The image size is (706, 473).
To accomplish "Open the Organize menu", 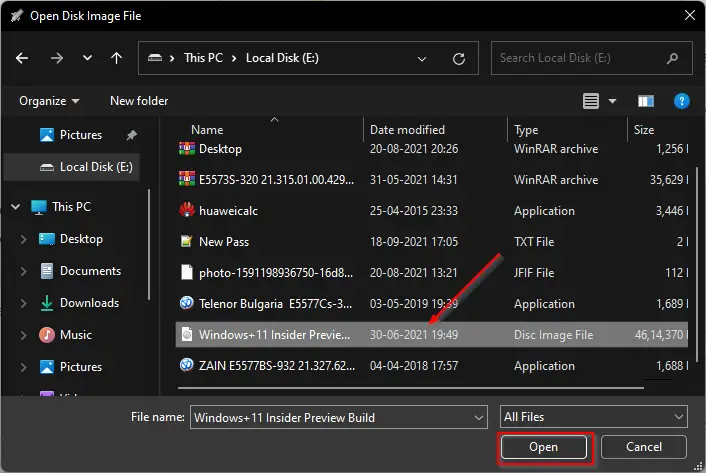I will (x=49, y=101).
